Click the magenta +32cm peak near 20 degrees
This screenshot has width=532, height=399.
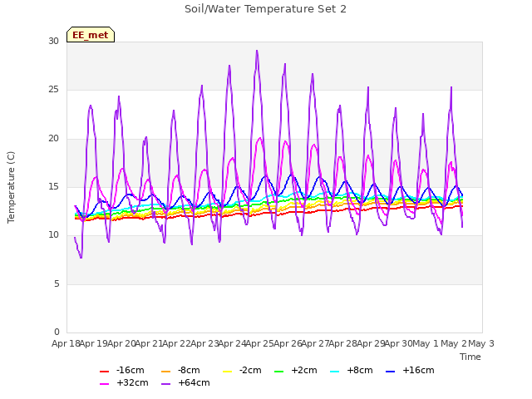point(260,138)
